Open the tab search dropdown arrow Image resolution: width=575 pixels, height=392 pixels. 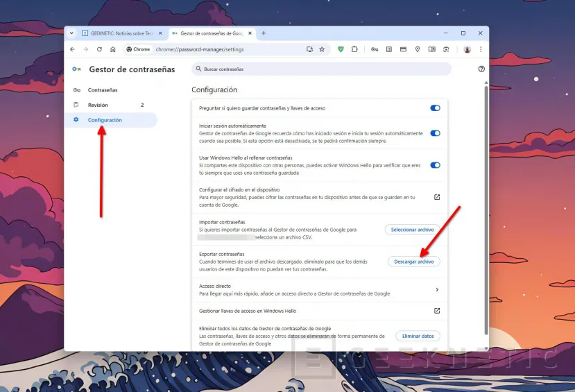point(71,33)
